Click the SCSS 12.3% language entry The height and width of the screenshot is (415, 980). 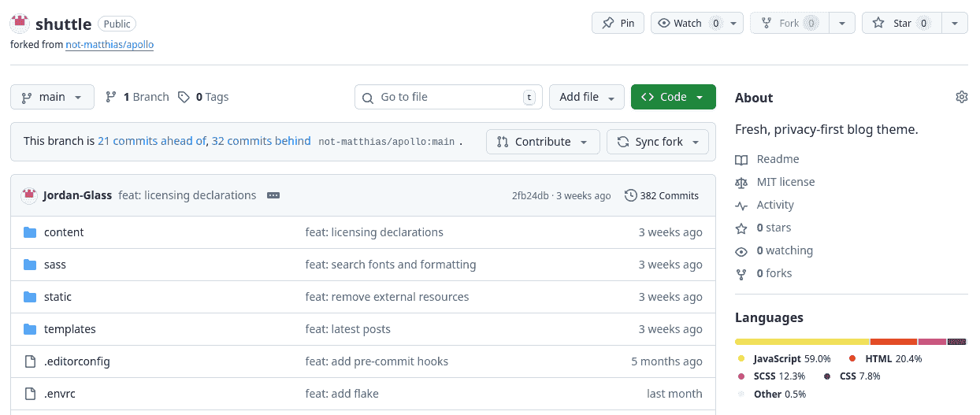pos(771,376)
